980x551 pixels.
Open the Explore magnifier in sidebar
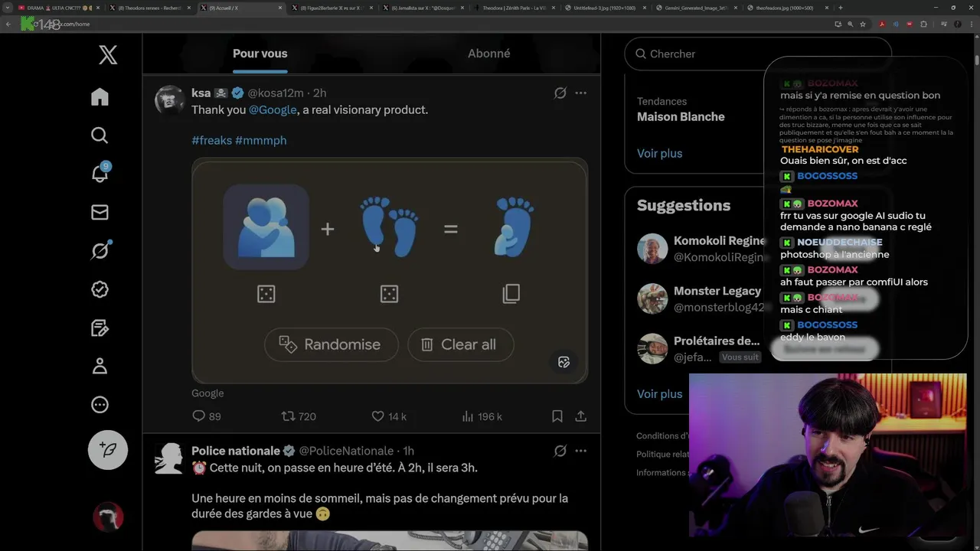[100, 135]
